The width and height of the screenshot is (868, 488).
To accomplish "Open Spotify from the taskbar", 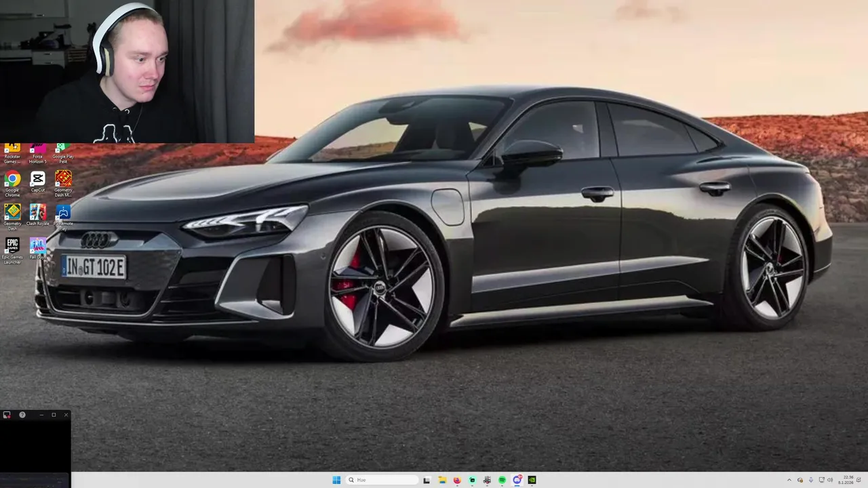I will tap(502, 480).
